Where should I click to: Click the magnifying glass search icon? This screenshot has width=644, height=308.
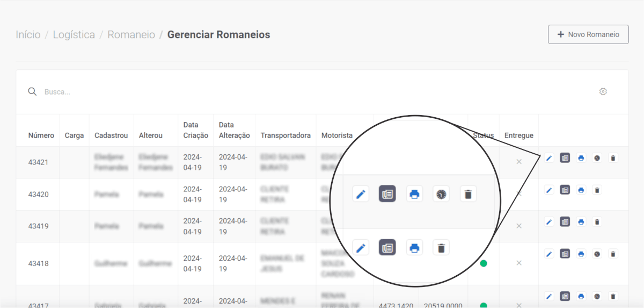pyautogui.click(x=32, y=91)
